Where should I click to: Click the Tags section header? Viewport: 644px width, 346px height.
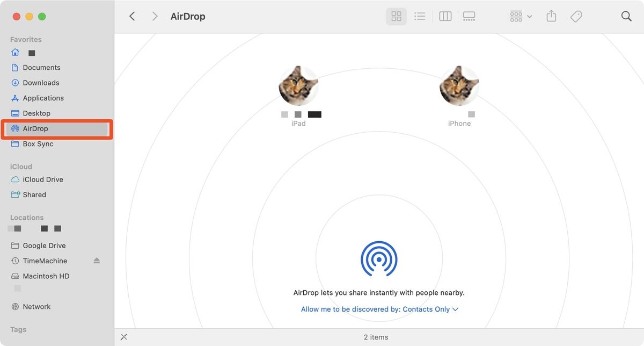click(x=18, y=330)
